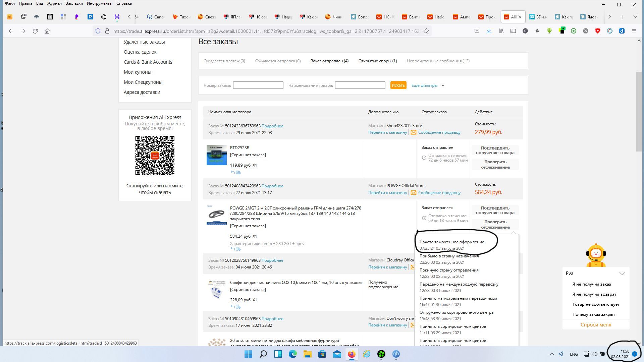Viewport: 644px width, 362px height.
Task: Click Спроси меня in Eva panel
Action: [x=596, y=325]
